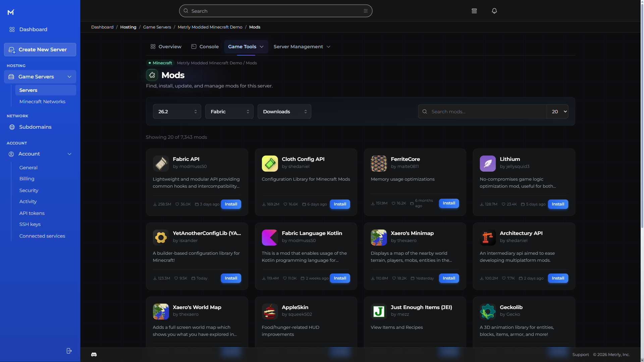The width and height of the screenshot is (644, 362).
Task: Click the Lithium feather icon
Action: [488, 164]
